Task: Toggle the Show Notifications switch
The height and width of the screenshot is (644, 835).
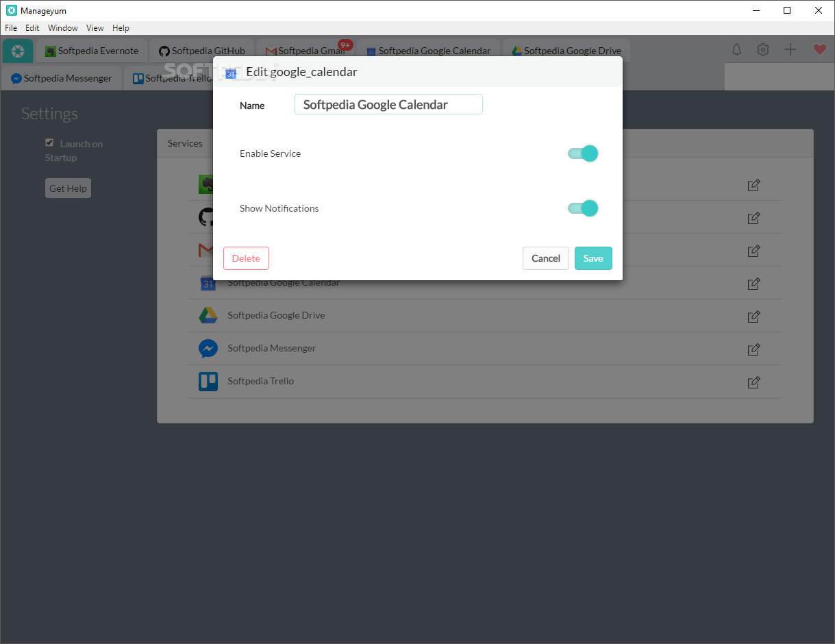Action: [583, 208]
